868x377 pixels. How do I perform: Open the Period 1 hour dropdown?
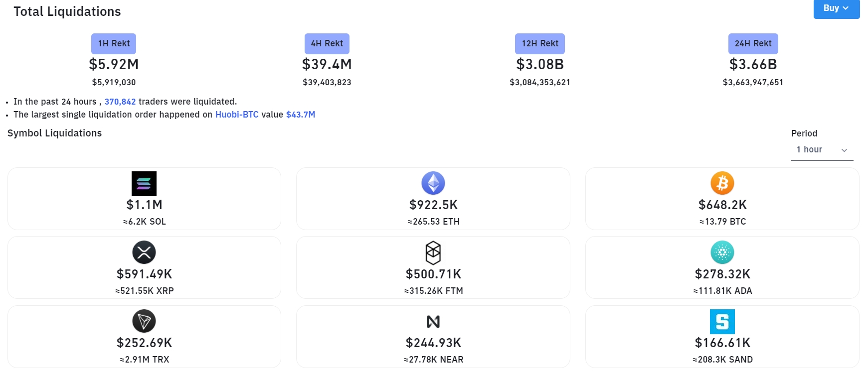point(822,150)
